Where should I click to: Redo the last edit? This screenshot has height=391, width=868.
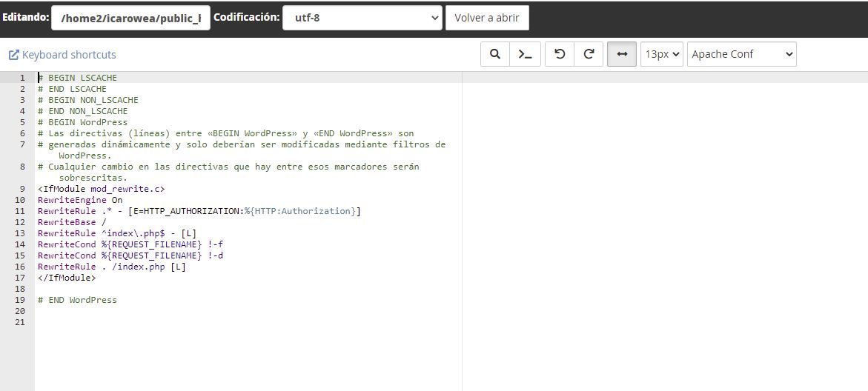589,54
